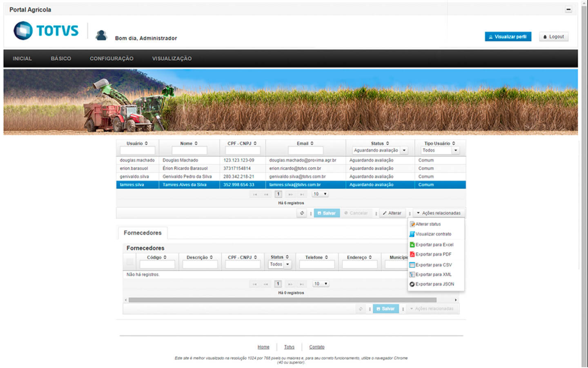Check the select-all box in Fornecedores table
The width and height of the screenshot is (588, 368).
point(129,262)
